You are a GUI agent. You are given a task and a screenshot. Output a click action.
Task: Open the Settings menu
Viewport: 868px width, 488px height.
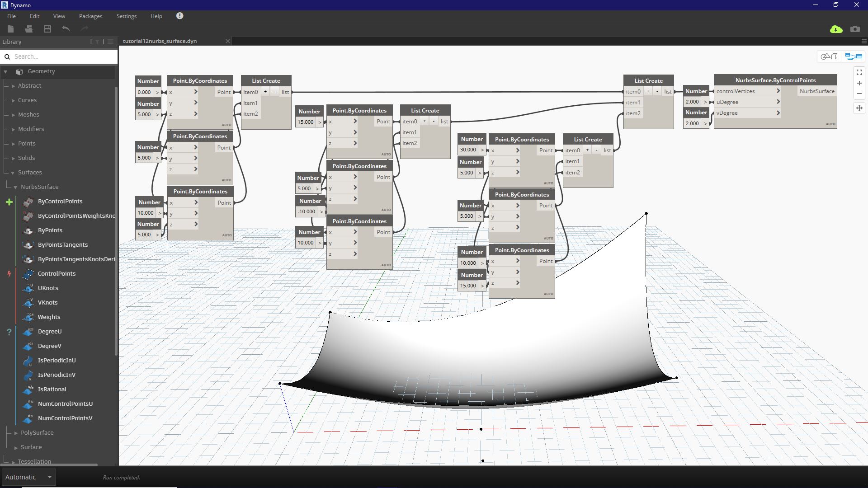coord(126,16)
